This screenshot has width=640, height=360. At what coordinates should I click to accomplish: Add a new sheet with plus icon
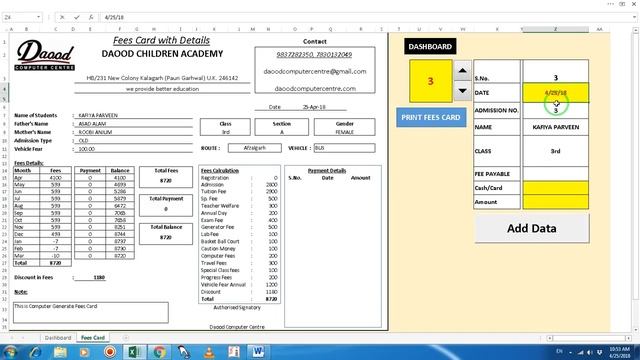[x=126, y=338]
